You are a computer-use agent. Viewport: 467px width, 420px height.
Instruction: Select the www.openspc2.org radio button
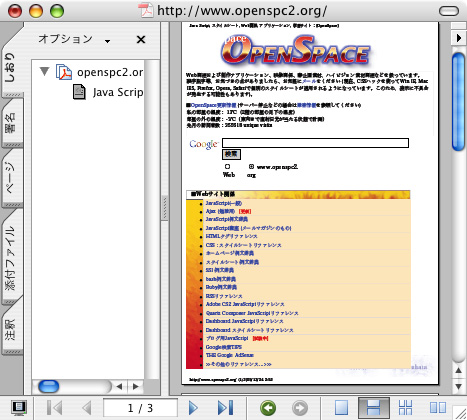[x=251, y=166]
